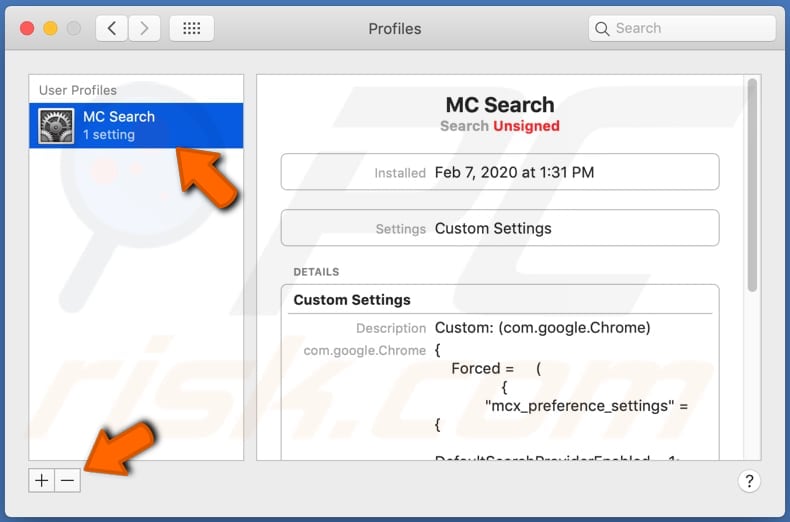790x522 pixels.
Task: Show all preferences via grid icon
Action: tap(191, 28)
